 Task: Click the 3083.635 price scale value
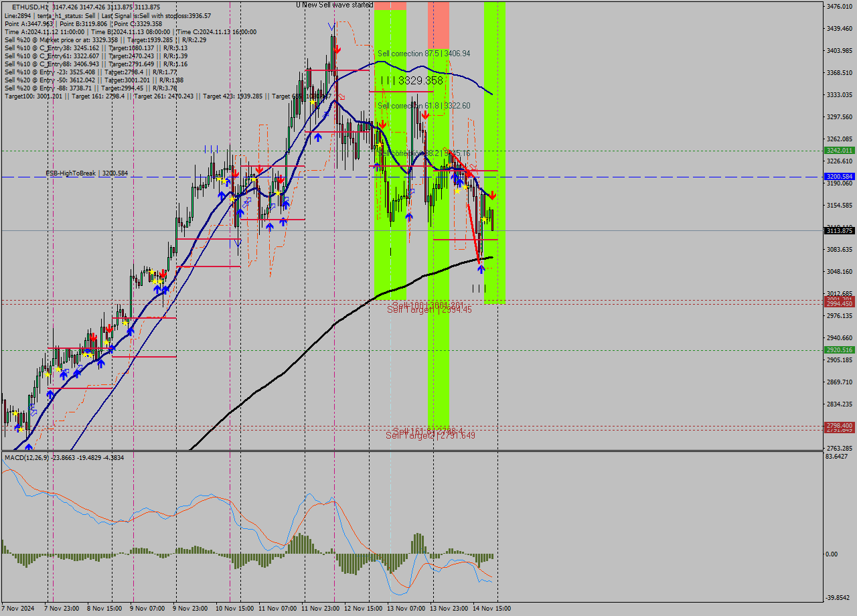[840, 249]
